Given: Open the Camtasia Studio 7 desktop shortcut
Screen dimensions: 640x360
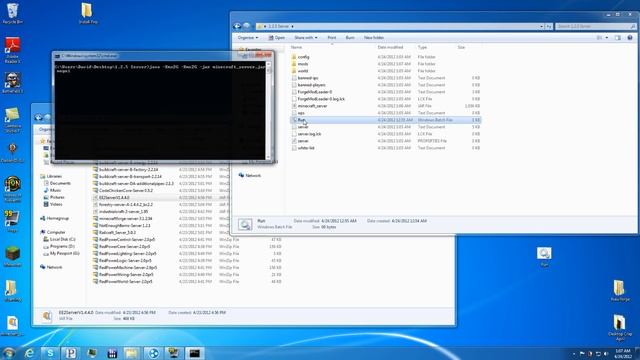Looking at the screenshot, I should point(12,120).
